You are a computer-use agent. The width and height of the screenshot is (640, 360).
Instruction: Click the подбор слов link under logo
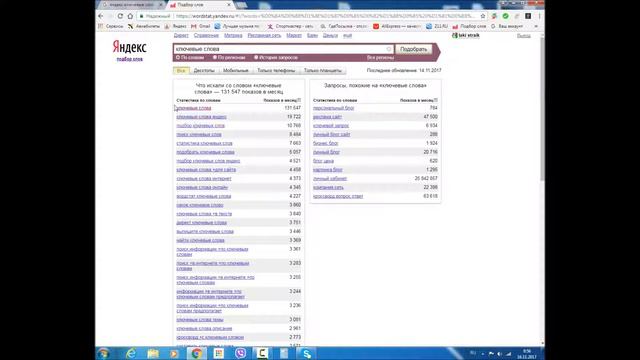click(130, 59)
